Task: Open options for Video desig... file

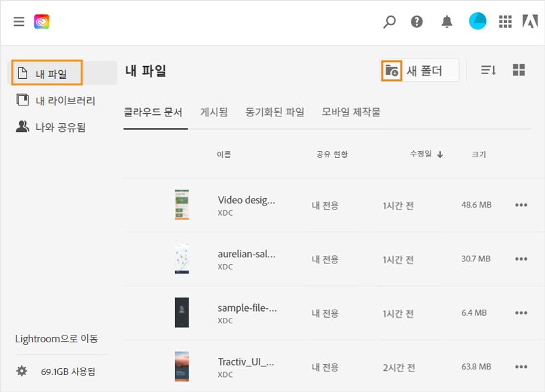Action: point(521,204)
